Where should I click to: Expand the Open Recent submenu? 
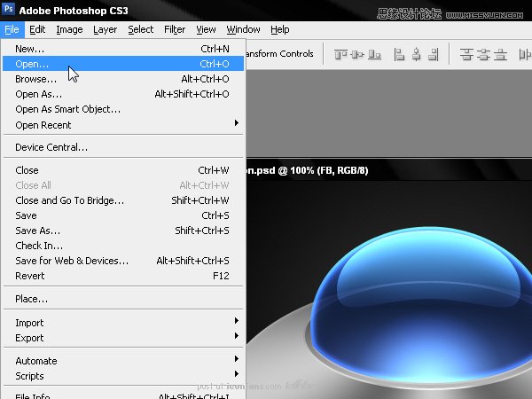(x=123, y=125)
